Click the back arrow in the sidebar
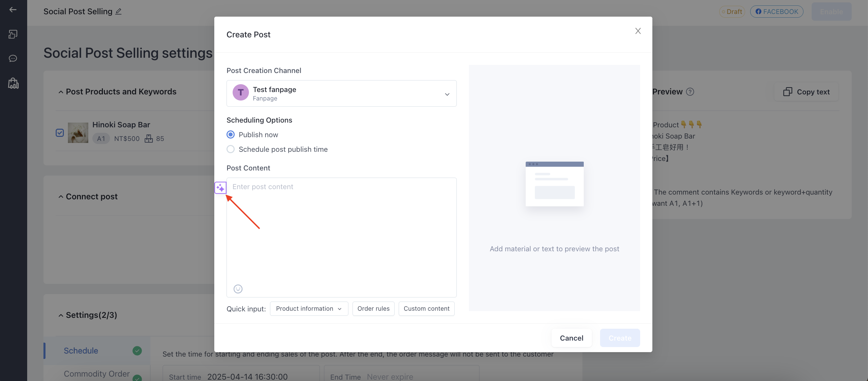Screen dimensions: 868x381 click(x=13, y=10)
